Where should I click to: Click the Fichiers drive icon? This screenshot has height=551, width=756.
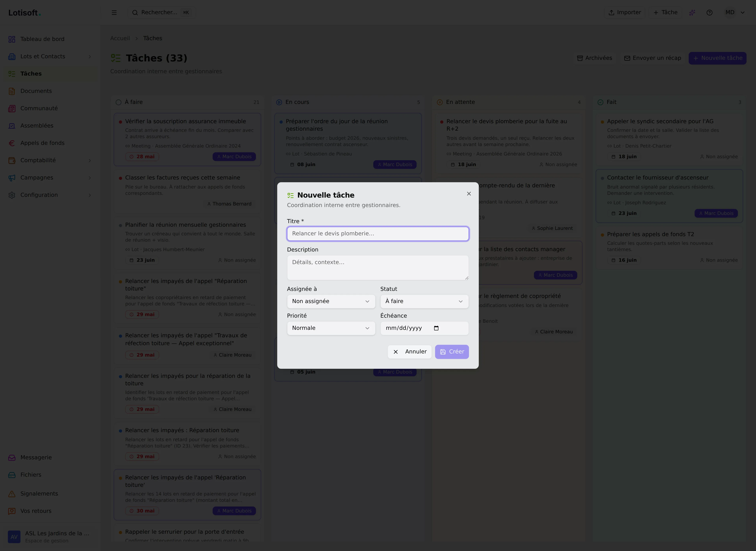[x=12, y=475]
